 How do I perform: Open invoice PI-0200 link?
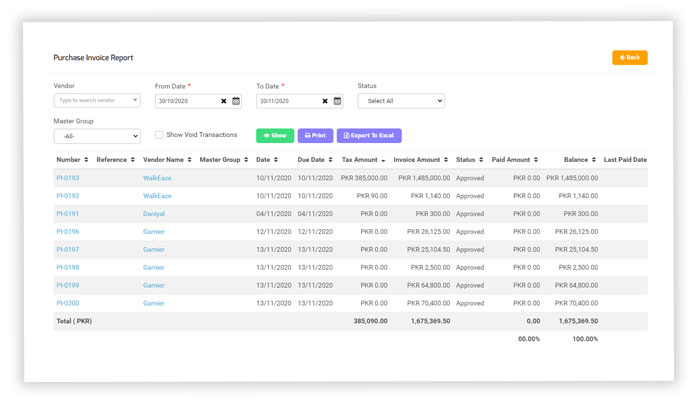point(68,303)
